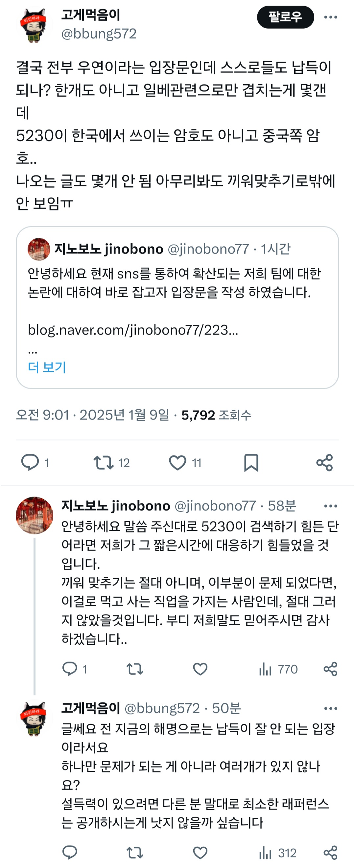Share the jinobono77 reply
The height and width of the screenshot is (868, 355).
point(330,669)
